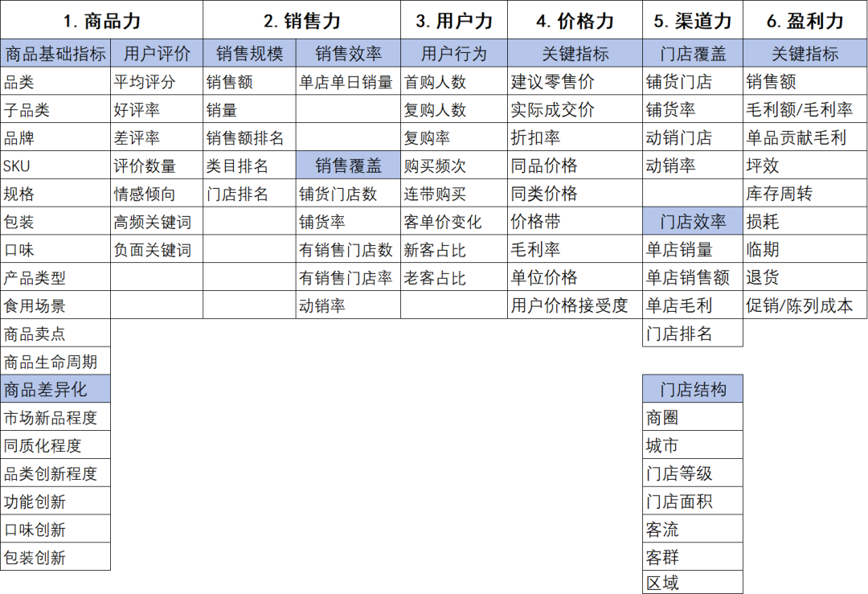Image resolution: width=868 pixels, height=594 pixels.
Task: Click the "库存周转" cell
Action: [x=805, y=194]
